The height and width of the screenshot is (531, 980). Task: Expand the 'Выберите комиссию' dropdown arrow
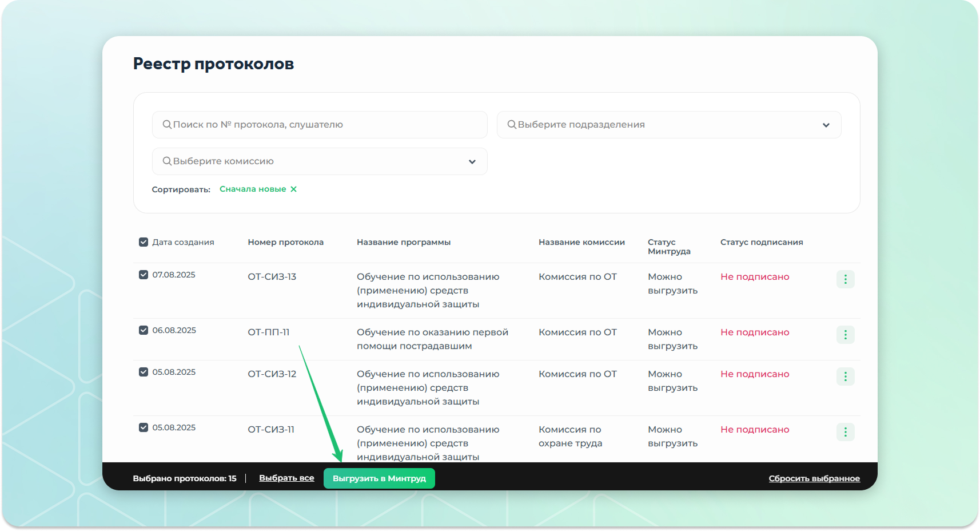click(472, 162)
